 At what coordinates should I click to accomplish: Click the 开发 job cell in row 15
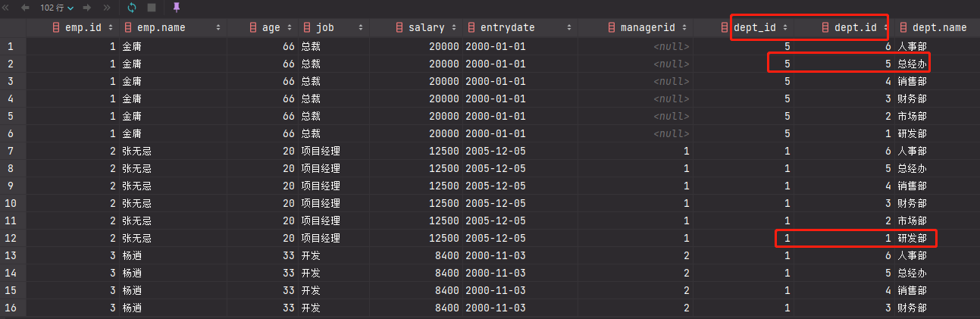(333, 290)
